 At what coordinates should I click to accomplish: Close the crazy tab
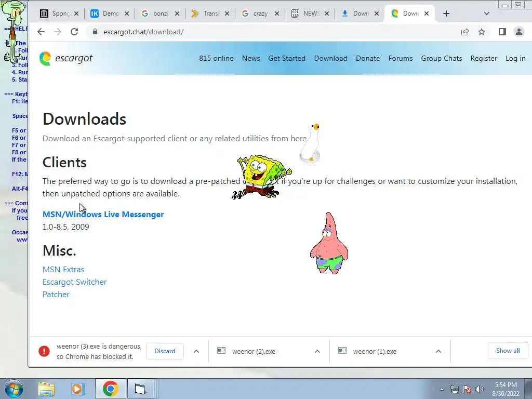tap(277, 14)
